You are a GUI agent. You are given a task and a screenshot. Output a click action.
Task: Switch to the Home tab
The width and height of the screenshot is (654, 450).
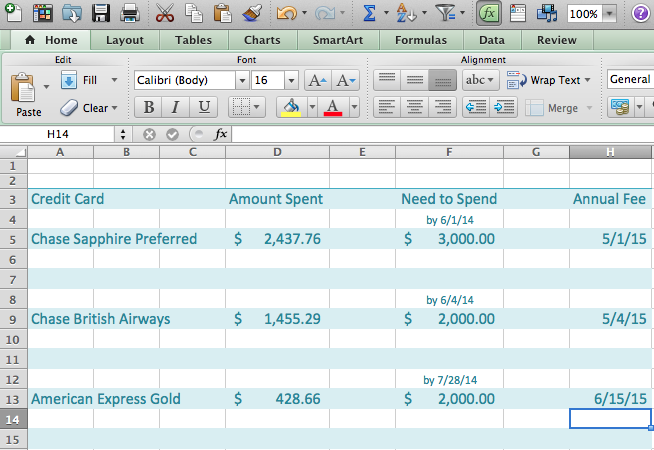(51, 40)
